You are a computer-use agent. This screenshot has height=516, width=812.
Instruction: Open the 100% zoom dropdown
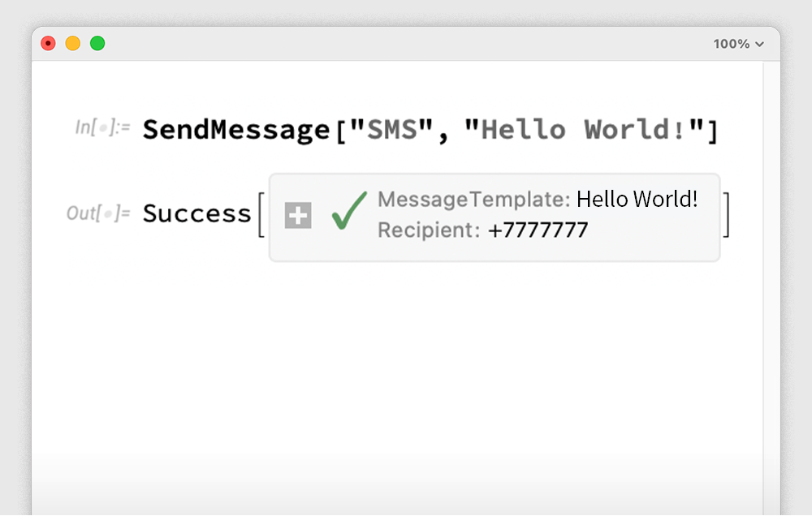click(x=738, y=44)
